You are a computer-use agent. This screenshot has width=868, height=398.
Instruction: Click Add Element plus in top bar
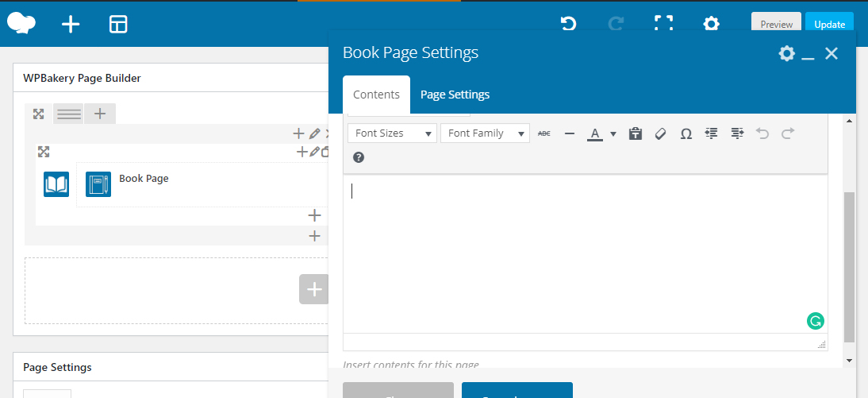(x=71, y=25)
